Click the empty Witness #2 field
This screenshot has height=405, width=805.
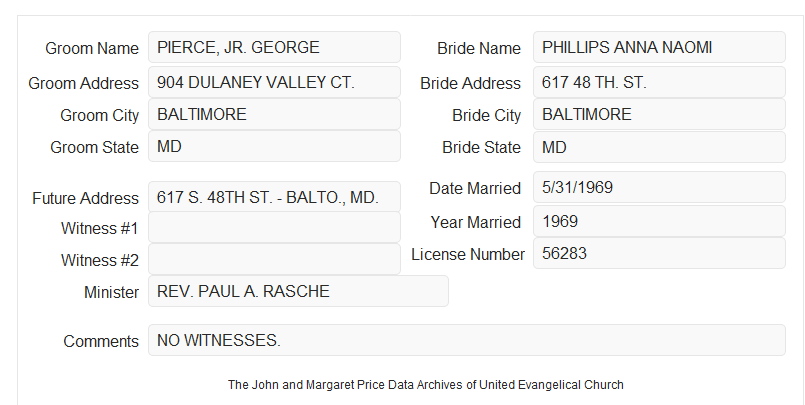[x=274, y=259]
